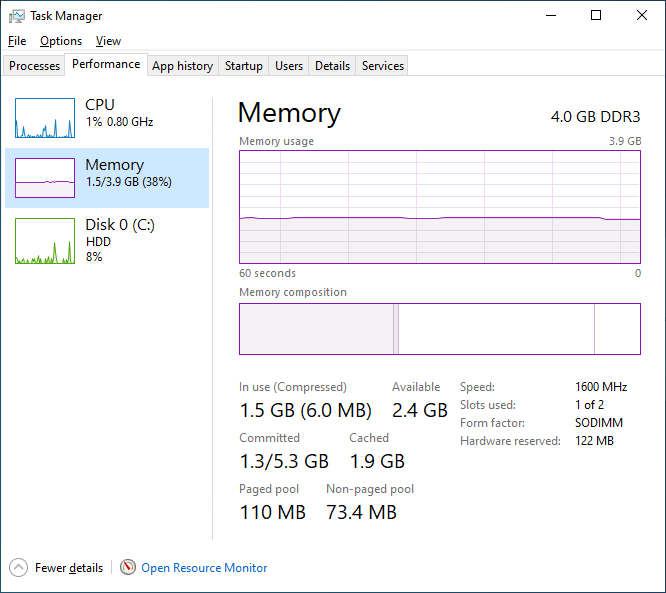Viewport: 666px width, 593px height.
Task: Click the Resource Monitor gauge icon
Action: click(x=128, y=567)
